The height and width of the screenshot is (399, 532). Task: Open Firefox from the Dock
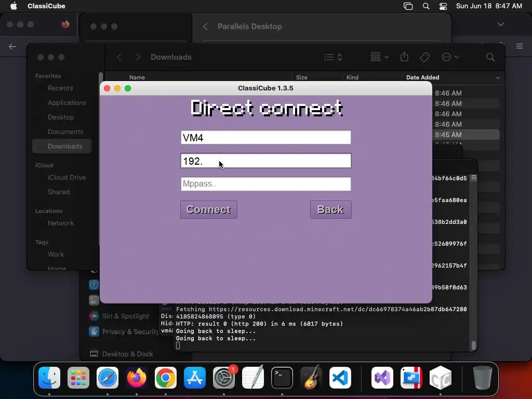pos(137,378)
